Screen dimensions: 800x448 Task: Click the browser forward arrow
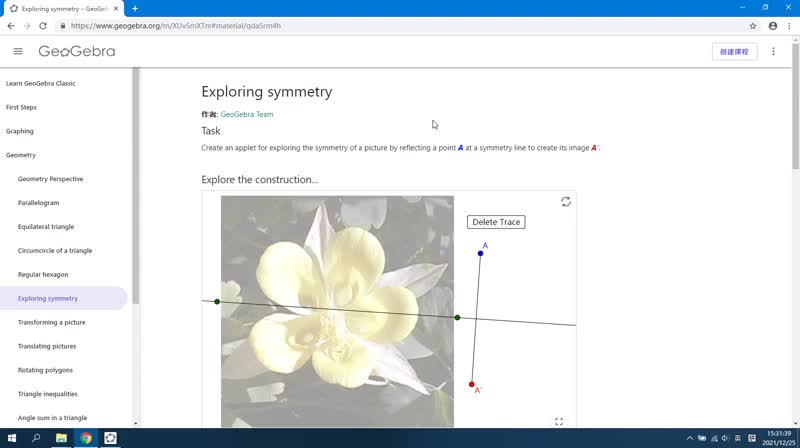pos(27,26)
